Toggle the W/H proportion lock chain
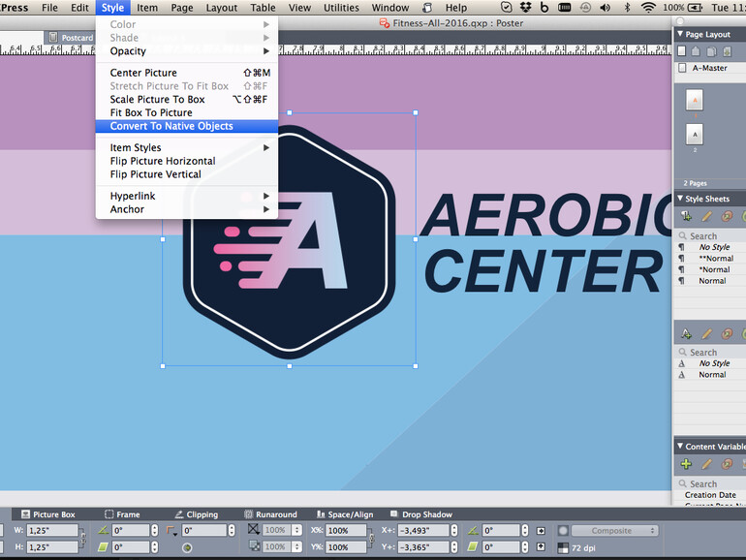Image resolution: width=746 pixels, height=560 pixels. 83,538
